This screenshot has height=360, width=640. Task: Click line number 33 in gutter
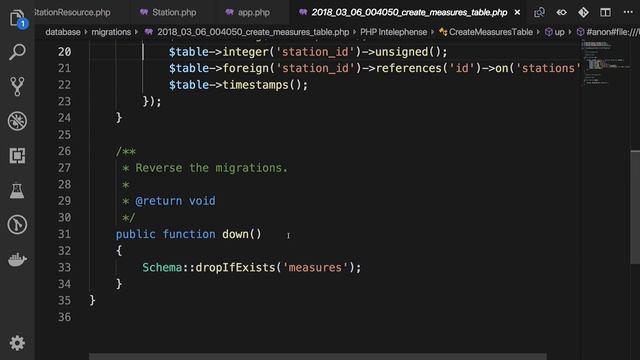64,267
